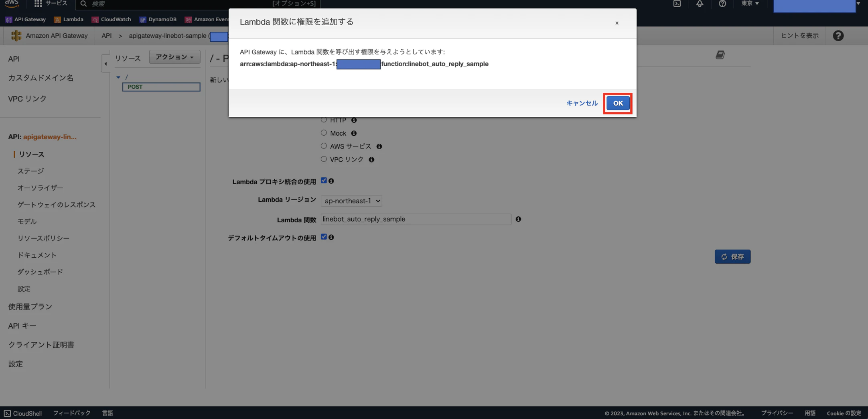The width and height of the screenshot is (868, 419).
Task: Open the CloudWatch bookmark shortcut
Action: [112, 19]
